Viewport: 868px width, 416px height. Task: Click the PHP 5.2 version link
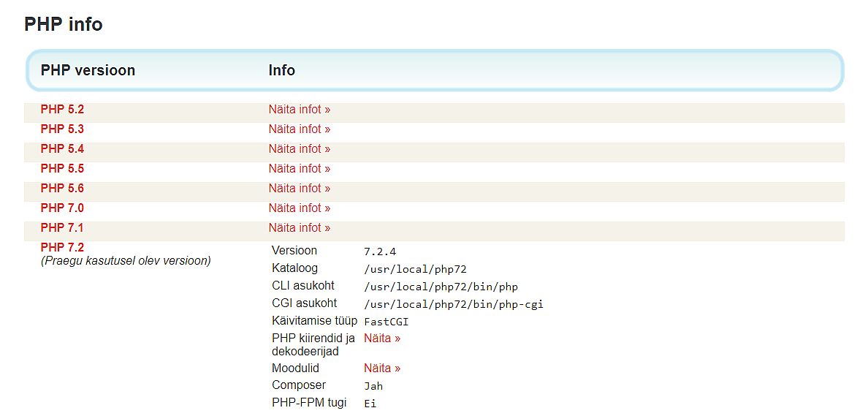[x=62, y=110]
